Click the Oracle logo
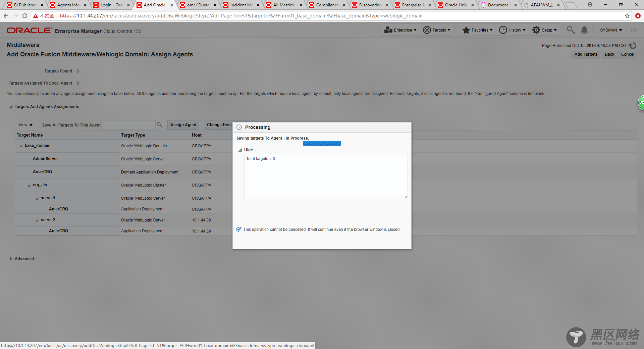The image size is (644, 349). point(30,31)
